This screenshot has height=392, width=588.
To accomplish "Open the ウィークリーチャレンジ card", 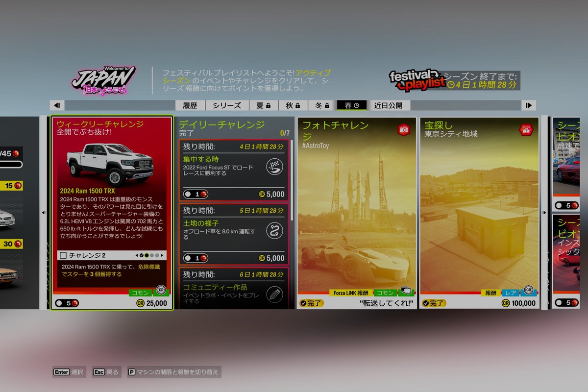I will pyautogui.click(x=112, y=213).
